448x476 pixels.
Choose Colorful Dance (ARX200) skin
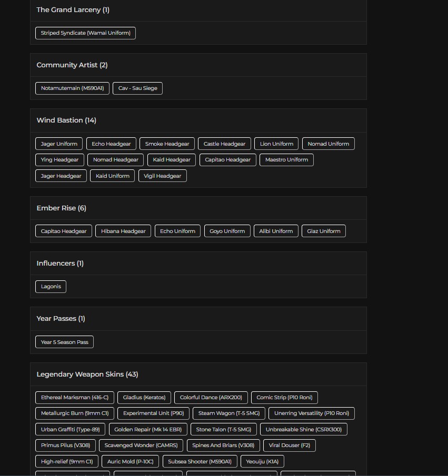[211, 398]
